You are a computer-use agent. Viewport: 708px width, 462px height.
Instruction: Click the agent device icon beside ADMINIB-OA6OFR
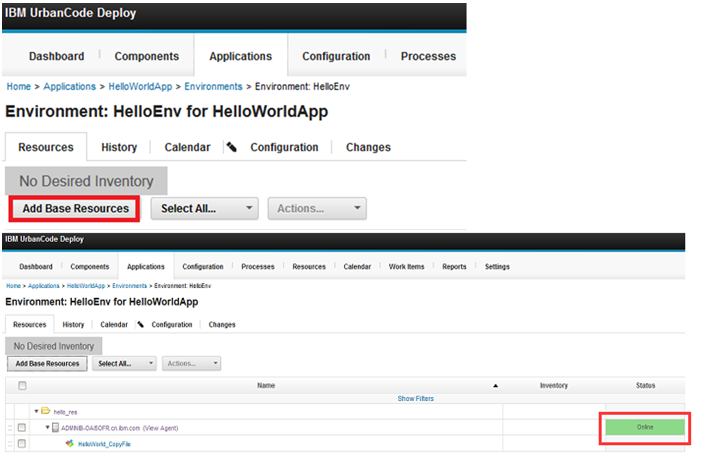click(56, 427)
